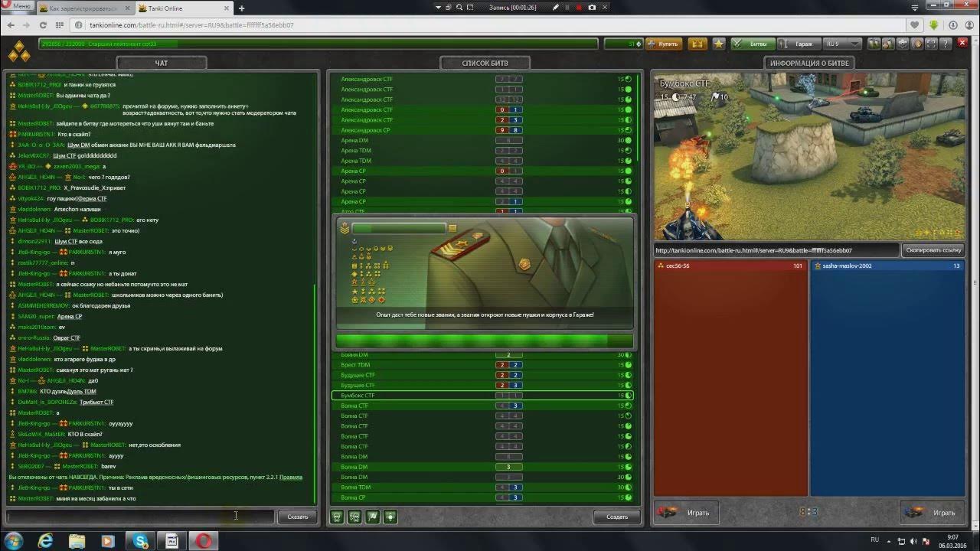Image resolution: width=980 pixels, height=551 pixels.
Task: Click the recorder camera snapshot icon
Action: pyautogui.click(x=592, y=7)
